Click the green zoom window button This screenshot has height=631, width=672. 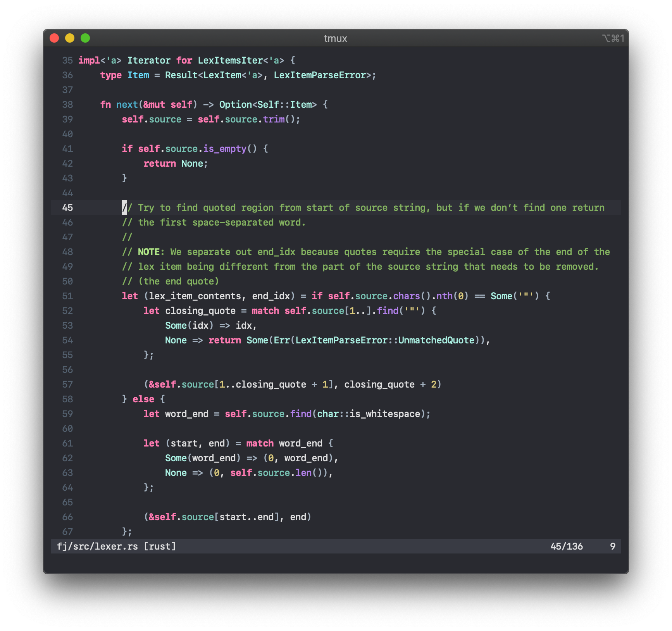[x=85, y=38]
